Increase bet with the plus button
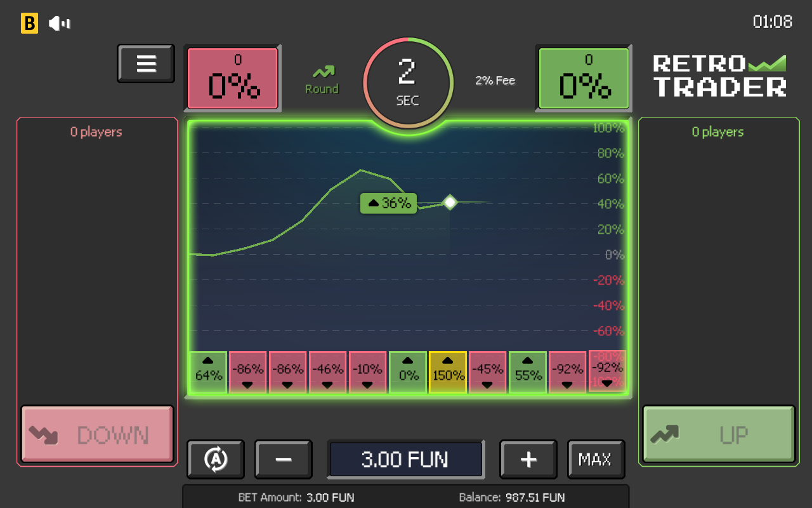Image resolution: width=812 pixels, height=508 pixels. point(528,459)
